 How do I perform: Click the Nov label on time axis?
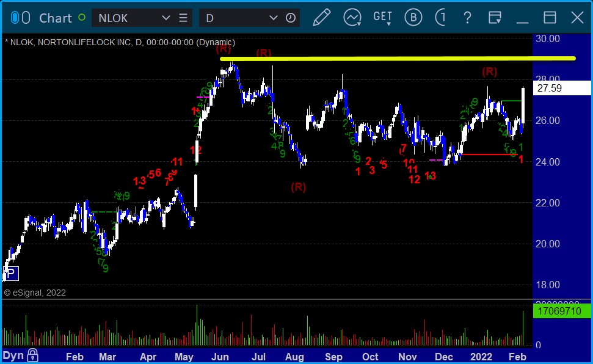407,357
